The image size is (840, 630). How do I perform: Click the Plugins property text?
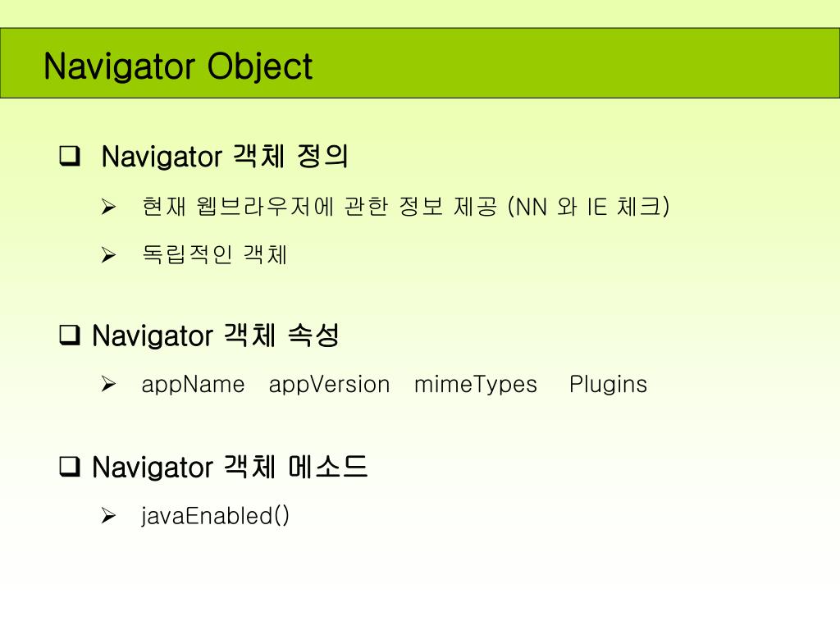(608, 386)
